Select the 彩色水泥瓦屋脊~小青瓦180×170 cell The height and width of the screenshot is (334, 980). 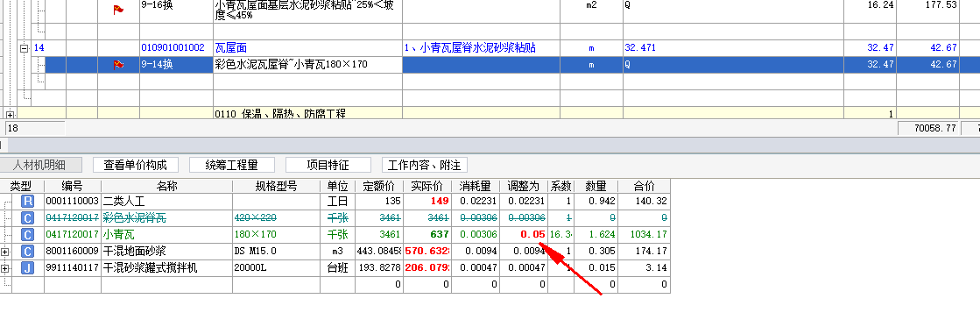point(307,64)
